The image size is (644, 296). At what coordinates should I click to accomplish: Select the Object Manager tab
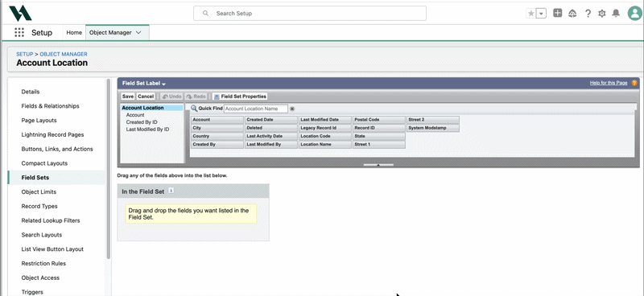click(110, 32)
